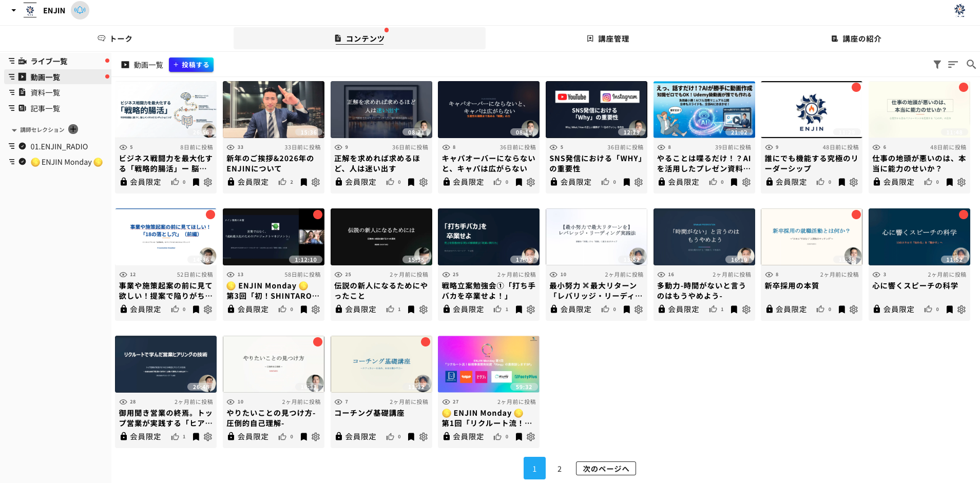Add a new instructor selection with plus icon
The width and height of the screenshot is (980, 483).
(x=73, y=129)
